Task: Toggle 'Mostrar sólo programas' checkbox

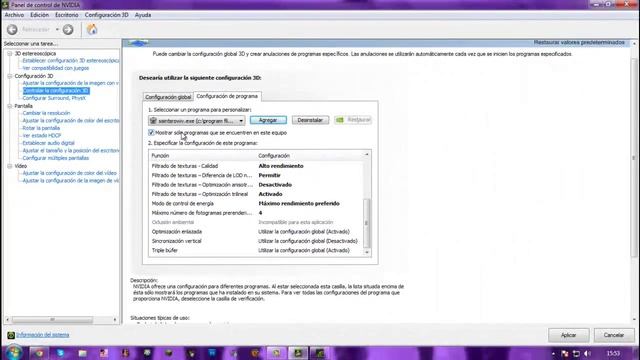Action: click(x=151, y=133)
